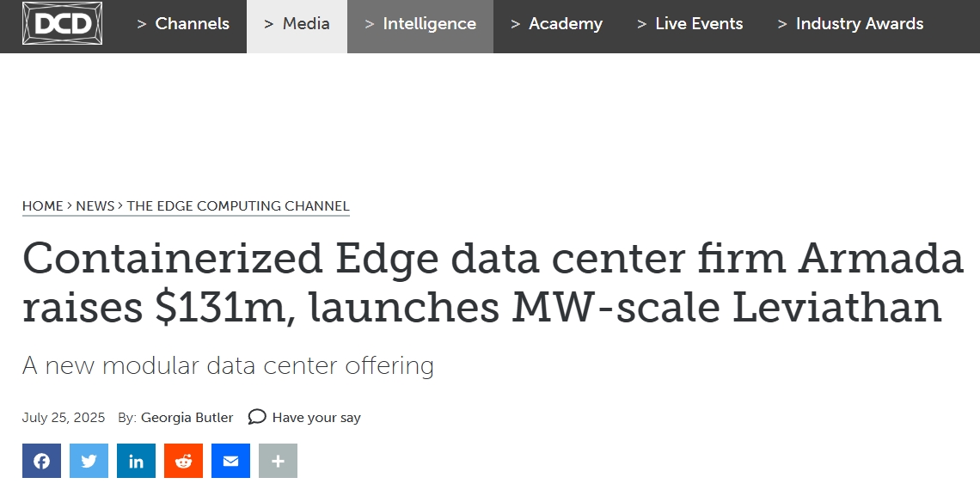Open the Academy menu item

(556, 24)
